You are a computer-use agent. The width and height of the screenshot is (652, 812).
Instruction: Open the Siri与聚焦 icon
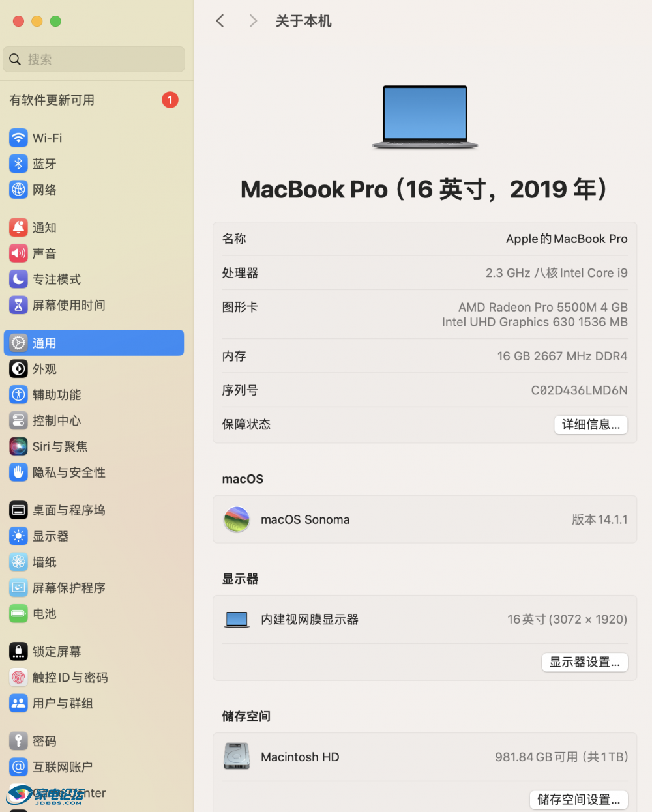[18, 446]
